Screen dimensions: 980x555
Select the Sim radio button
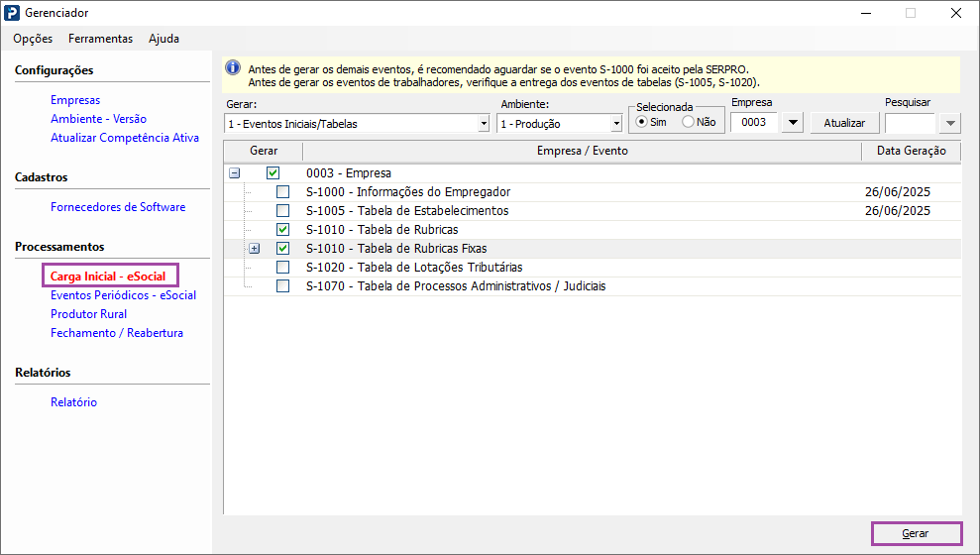(x=641, y=122)
